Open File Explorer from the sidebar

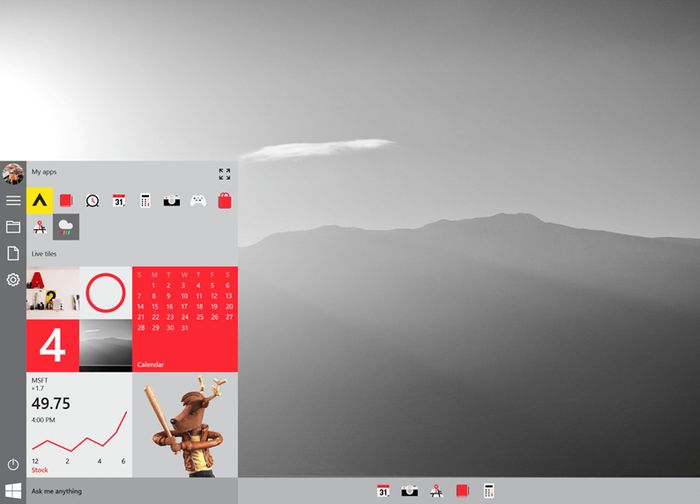(x=13, y=227)
